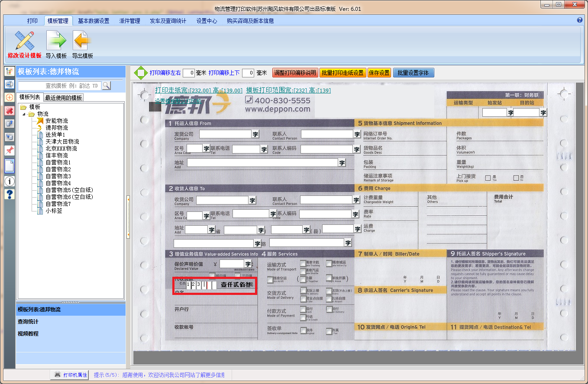Click the tree-structure icon atop left sidebar
588x384 pixels.
coord(10,71)
